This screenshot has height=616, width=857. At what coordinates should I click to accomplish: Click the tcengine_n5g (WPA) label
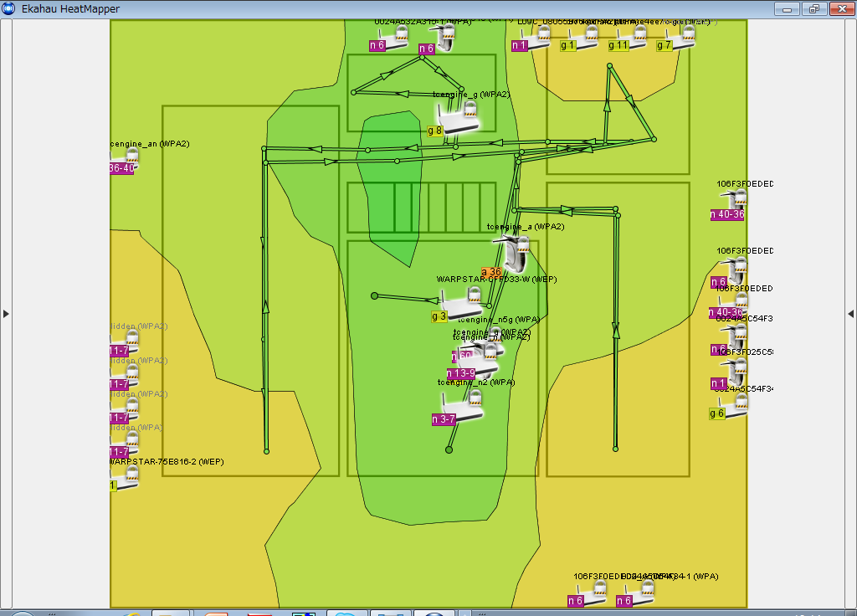[499, 319]
